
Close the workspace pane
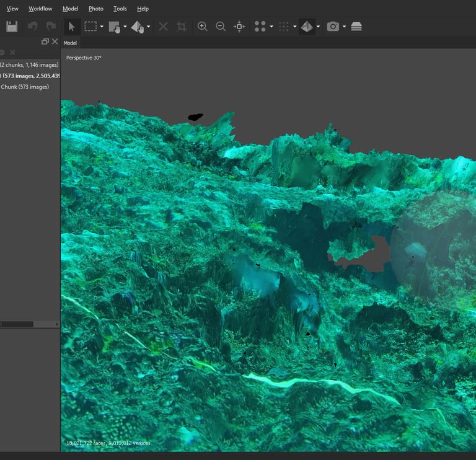tap(55, 42)
